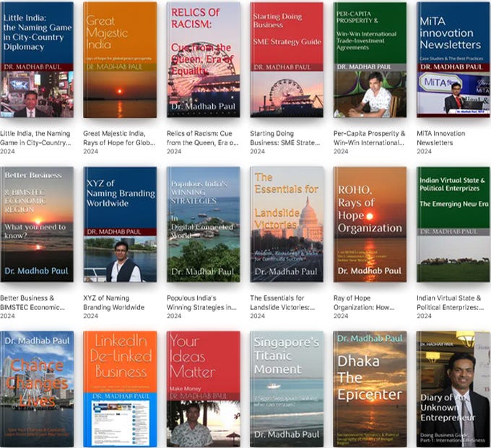Open the 'Relics of Racism: Cue from the Queen' title link
Viewport: 491px width, 448px height.
point(203,138)
